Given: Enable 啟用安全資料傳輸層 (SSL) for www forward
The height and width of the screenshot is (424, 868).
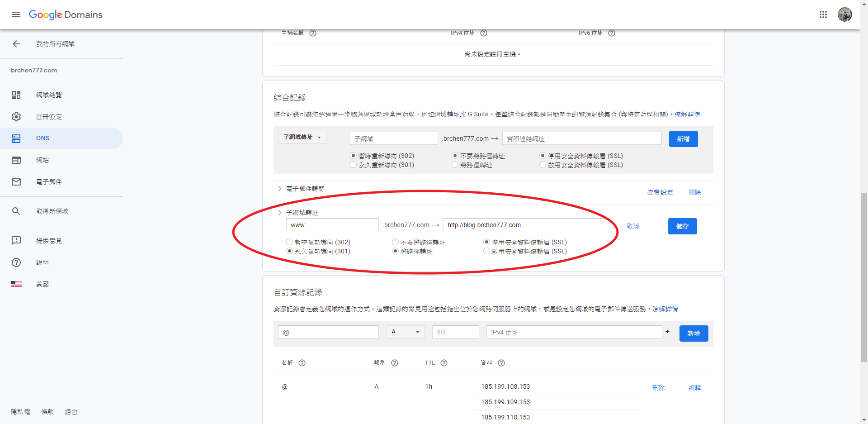Looking at the screenshot, I should coord(487,251).
